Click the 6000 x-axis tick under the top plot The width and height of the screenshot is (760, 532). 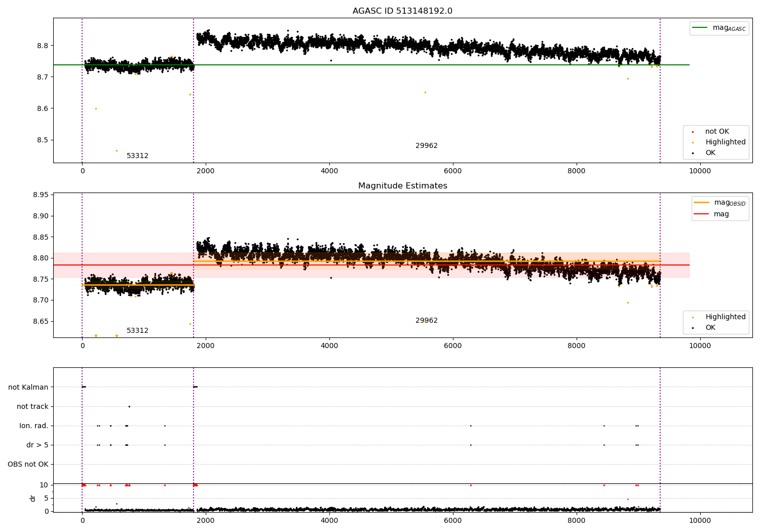[453, 171]
